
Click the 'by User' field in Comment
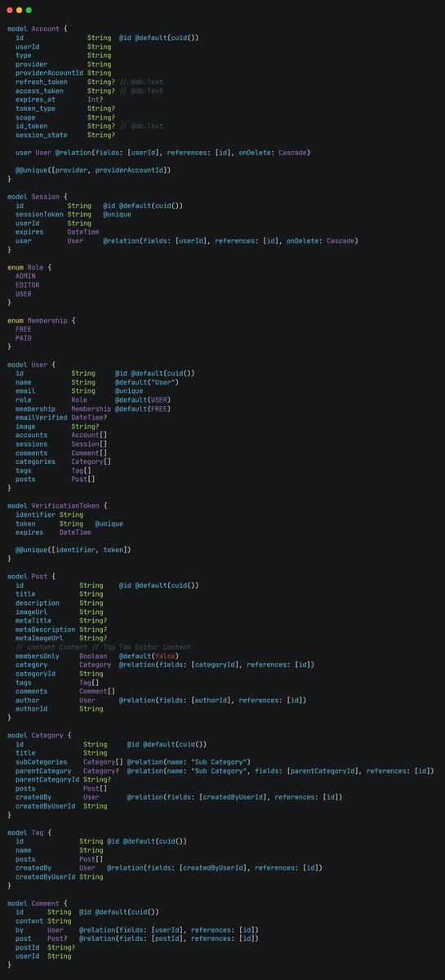pyautogui.click(x=39, y=930)
